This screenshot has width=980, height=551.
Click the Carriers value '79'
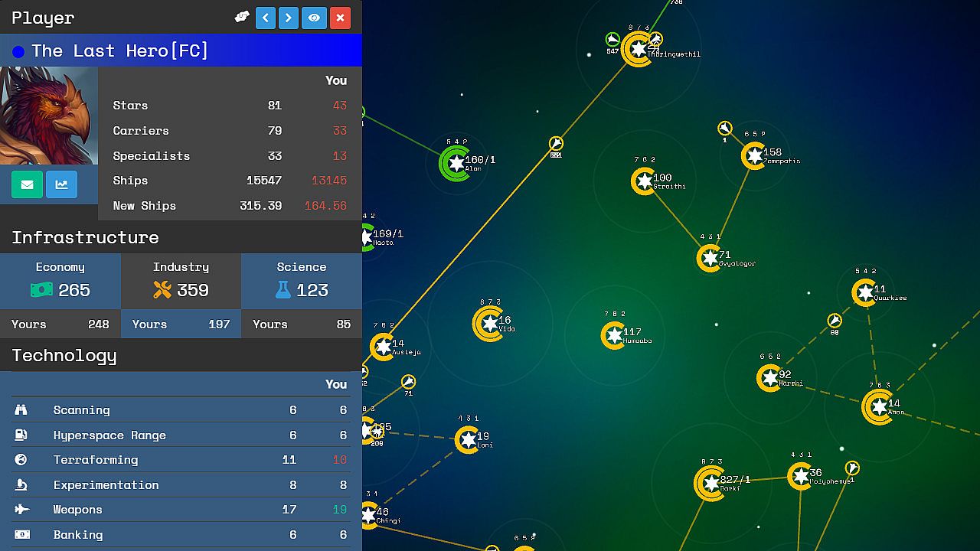click(275, 131)
